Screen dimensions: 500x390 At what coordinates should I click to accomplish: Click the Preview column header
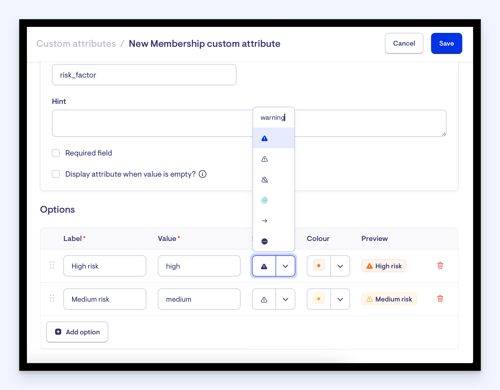point(375,238)
